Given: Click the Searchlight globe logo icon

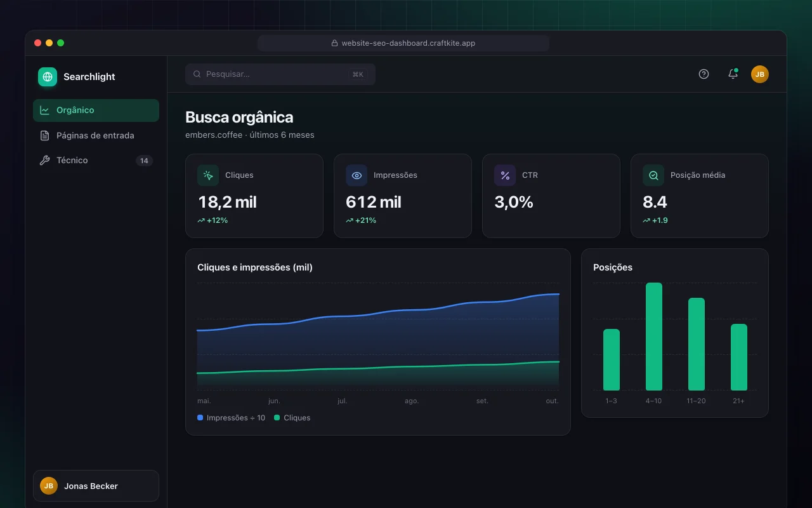Looking at the screenshot, I should 48,77.
